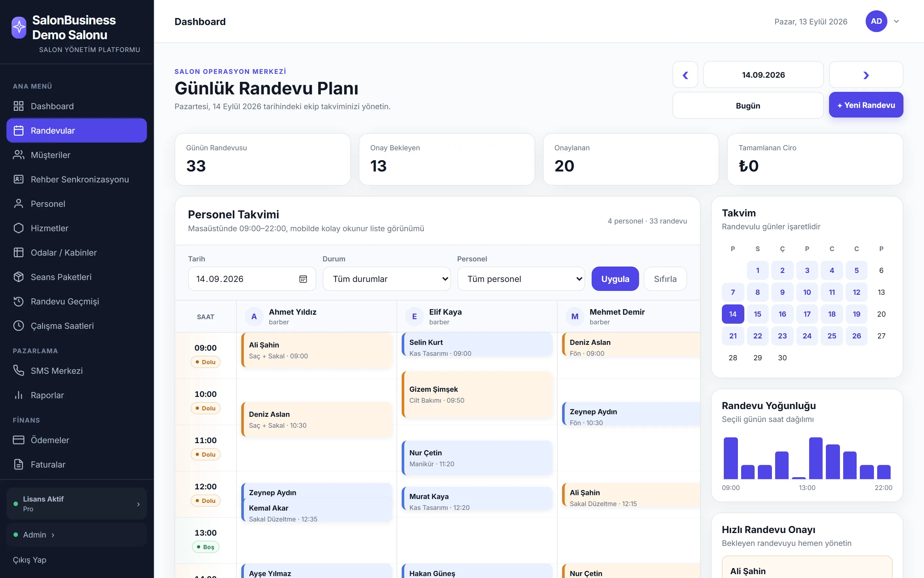Click Ahmet Yıldız's avatar letter A
This screenshot has height=578, width=924.
(x=254, y=317)
